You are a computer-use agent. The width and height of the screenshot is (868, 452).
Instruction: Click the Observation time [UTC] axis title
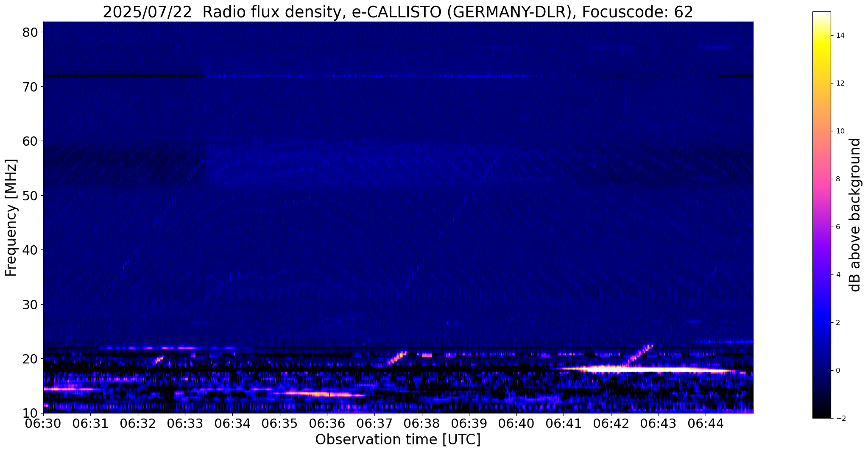[x=398, y=440]
